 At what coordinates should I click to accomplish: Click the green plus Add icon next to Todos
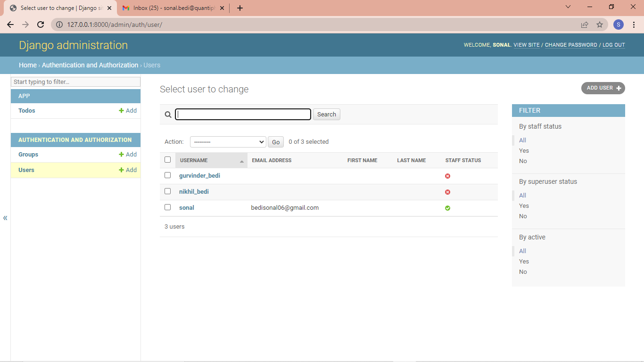coord(121,110)
